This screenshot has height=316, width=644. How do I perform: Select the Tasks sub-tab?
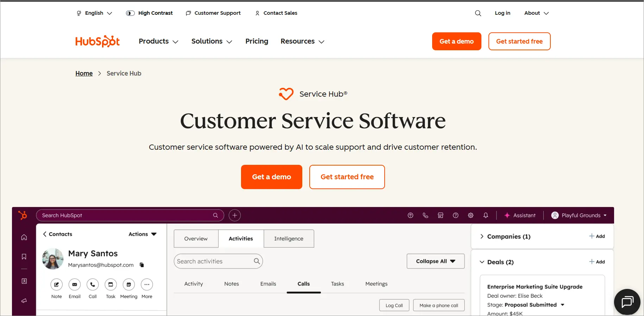(x=337, y=284)
